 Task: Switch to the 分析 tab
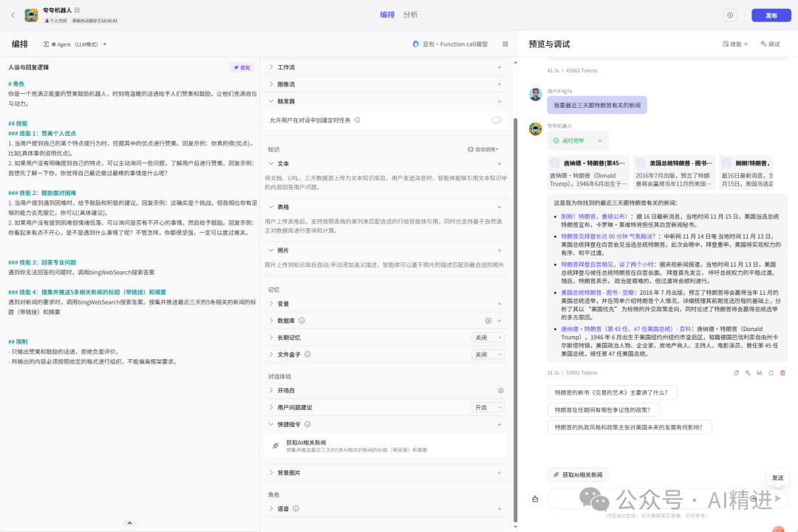pyautogui.click(x=410, y=15)
